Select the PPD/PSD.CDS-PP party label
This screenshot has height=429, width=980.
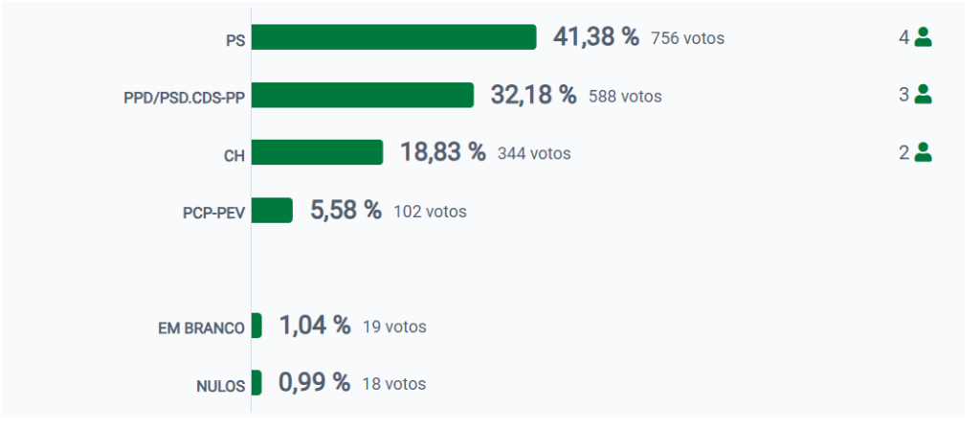click(x=185, y=98)
